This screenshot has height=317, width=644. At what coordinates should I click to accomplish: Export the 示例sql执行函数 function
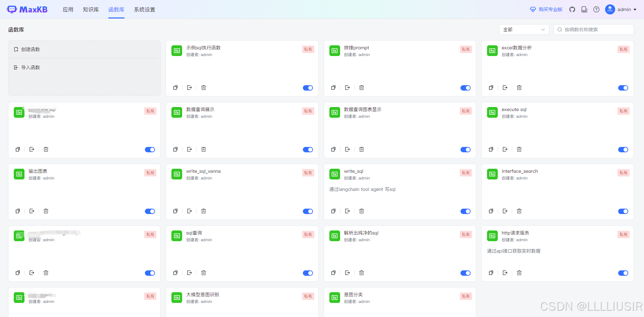pos(190,88)
